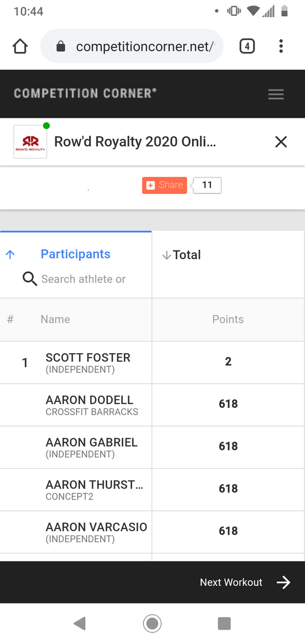
Task: Click the orange Share button
Action: pos(164,185)
